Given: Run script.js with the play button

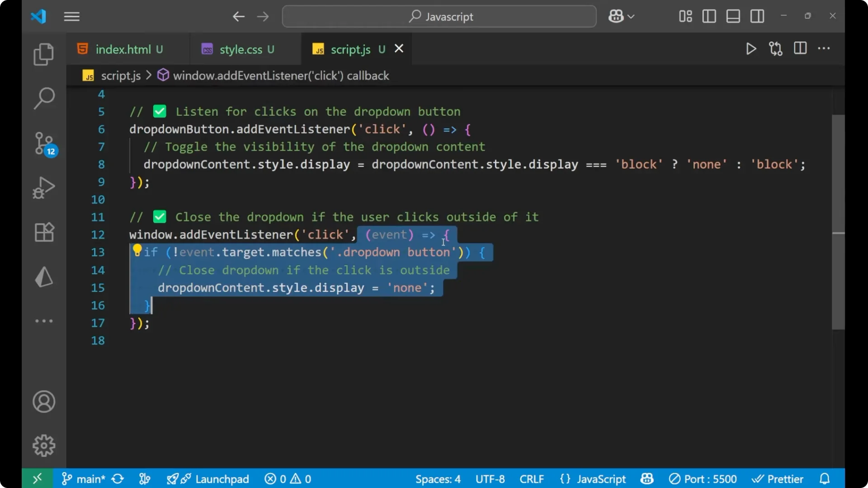Looking at the screenshot, I should 751,49.
